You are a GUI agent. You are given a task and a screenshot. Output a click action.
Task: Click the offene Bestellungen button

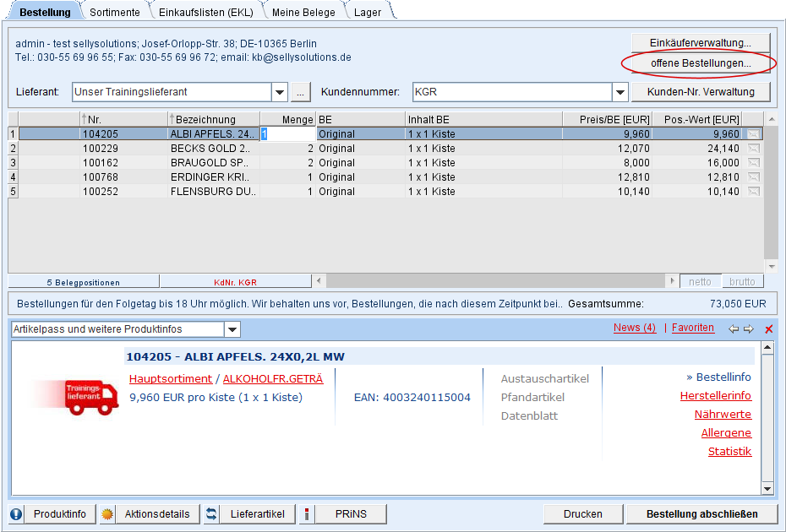pos(701,63)
